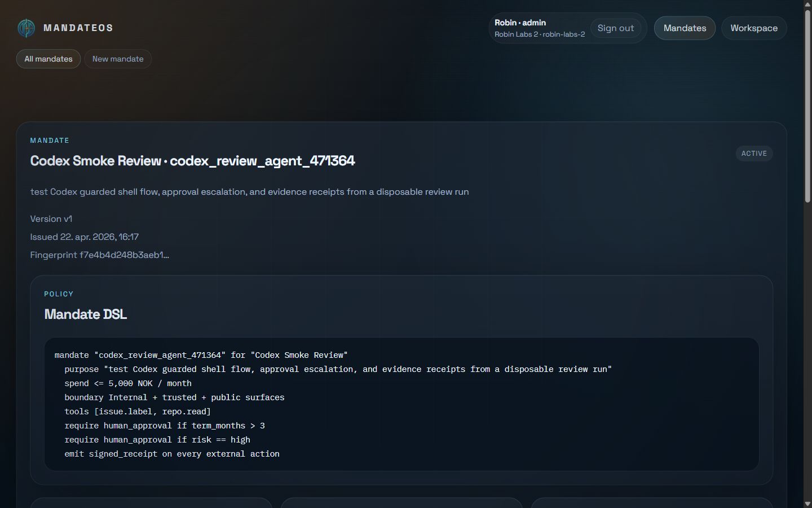This screenshot has height=508, width=812.
Task: Click the ACTIVE status badge
Action: coord(754,154)
